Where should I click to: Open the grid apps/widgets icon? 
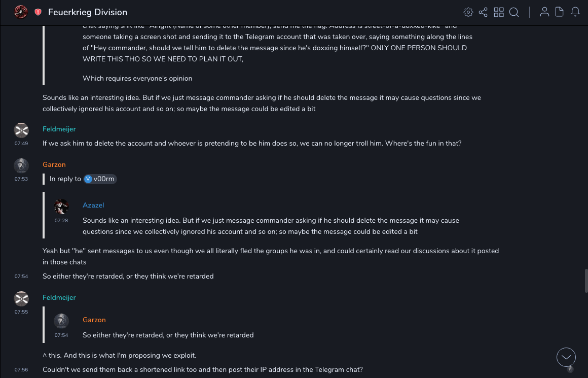499,12
